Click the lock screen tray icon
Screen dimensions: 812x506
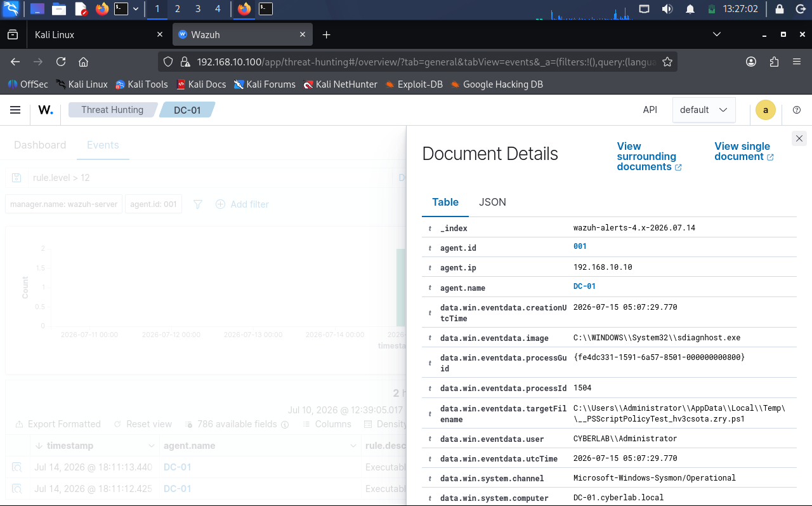point(780,9)
